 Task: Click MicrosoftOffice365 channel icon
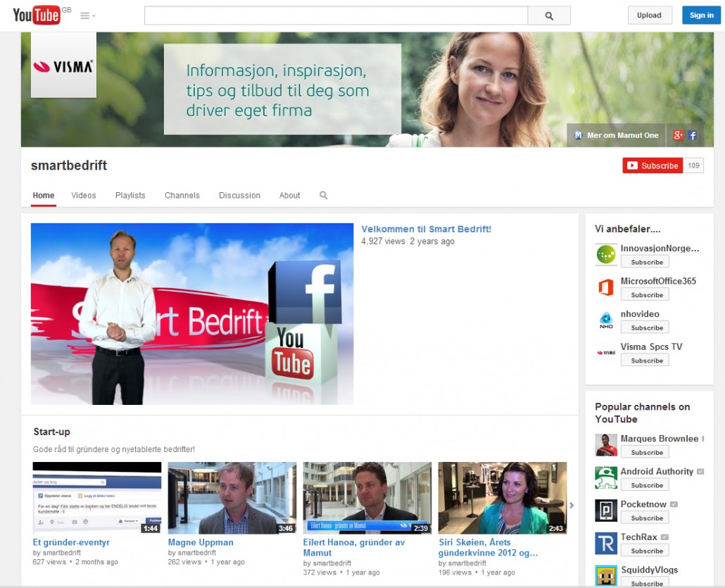606,288
